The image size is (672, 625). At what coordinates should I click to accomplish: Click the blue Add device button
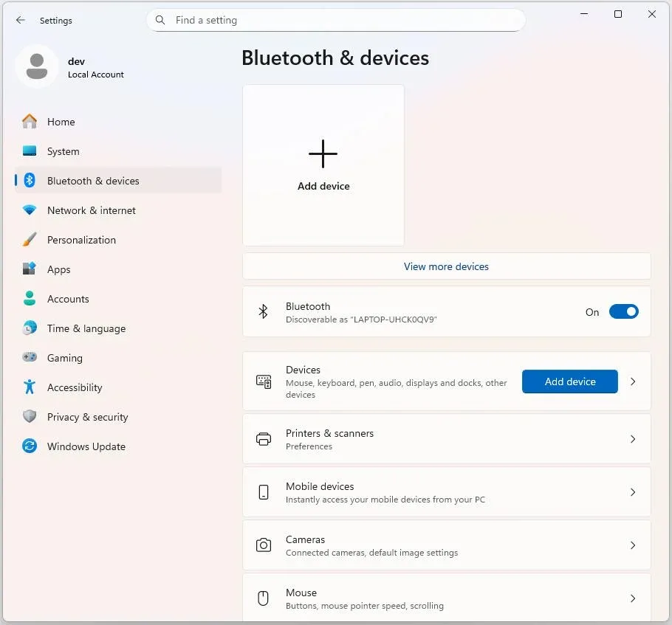click(570, 381)
